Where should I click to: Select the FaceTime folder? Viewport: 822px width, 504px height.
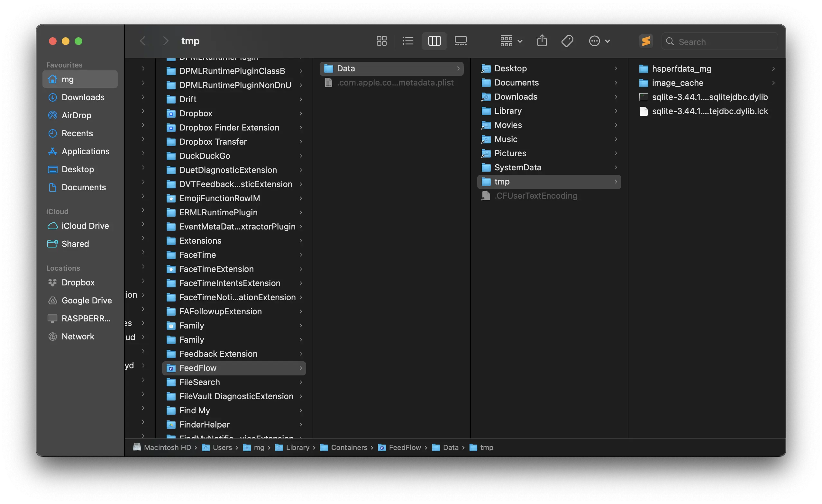pyautogui.click(x=234, y=255)
